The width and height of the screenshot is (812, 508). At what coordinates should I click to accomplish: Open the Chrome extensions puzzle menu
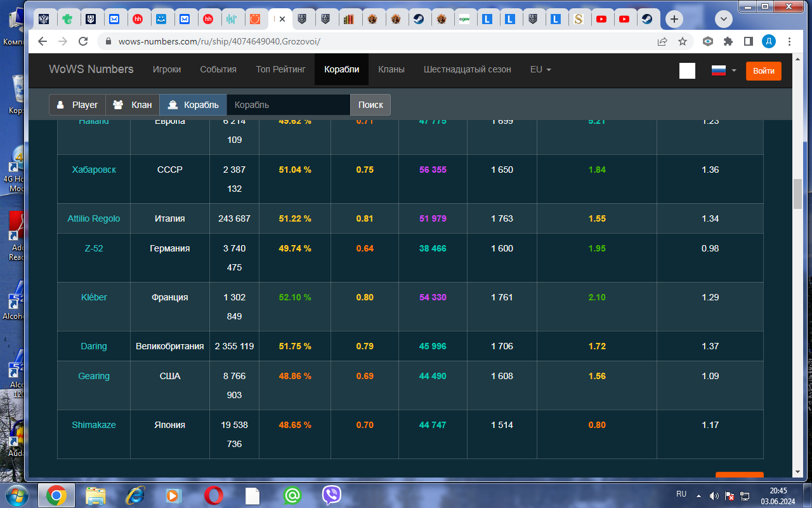[728, 41]
